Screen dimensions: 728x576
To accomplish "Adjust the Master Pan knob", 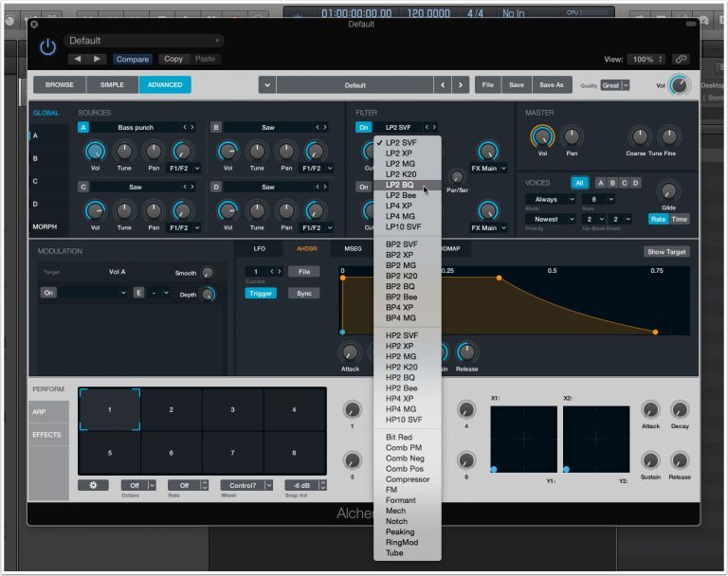I will tap(572, 137).
